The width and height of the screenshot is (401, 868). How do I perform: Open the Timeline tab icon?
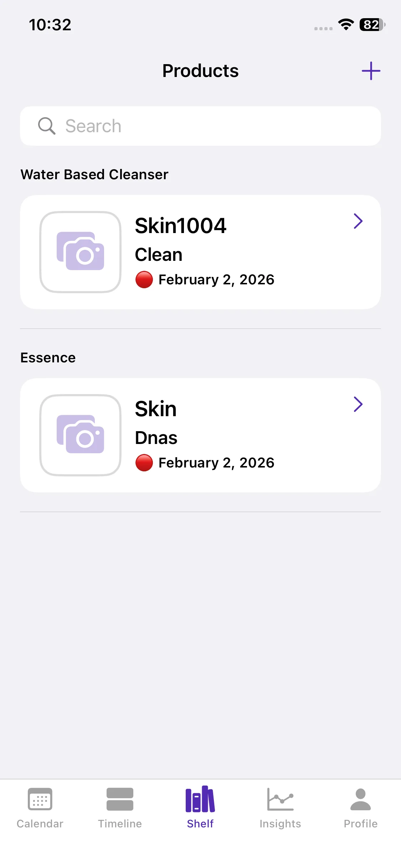point(120,799)
